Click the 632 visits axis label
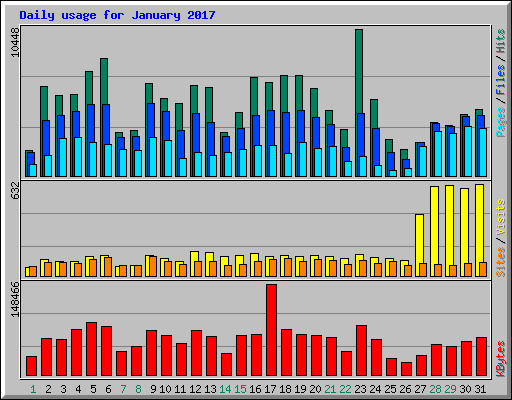 (15, 190)
